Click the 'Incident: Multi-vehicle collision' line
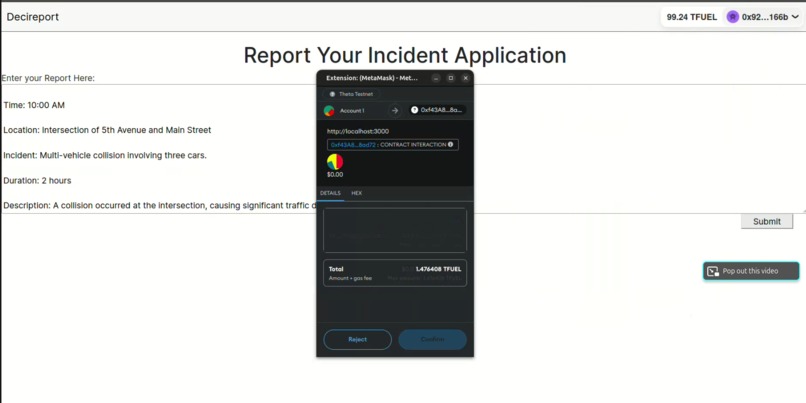 105,155
